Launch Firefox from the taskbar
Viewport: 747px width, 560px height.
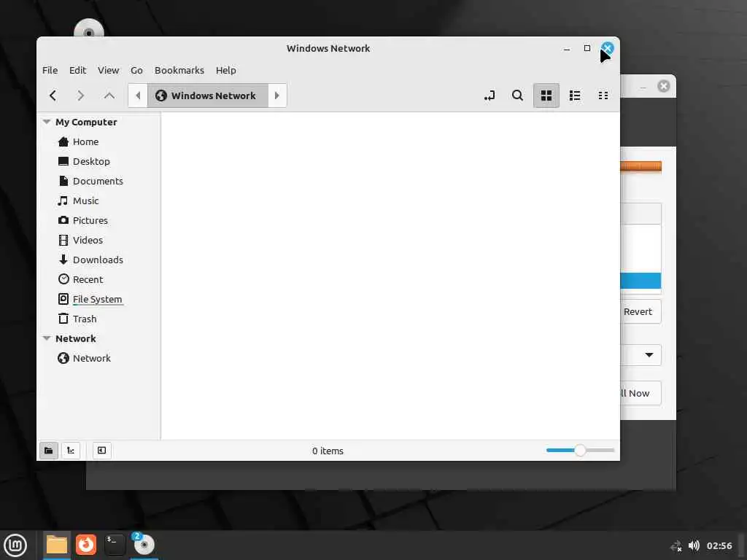[x=86, y=545]
